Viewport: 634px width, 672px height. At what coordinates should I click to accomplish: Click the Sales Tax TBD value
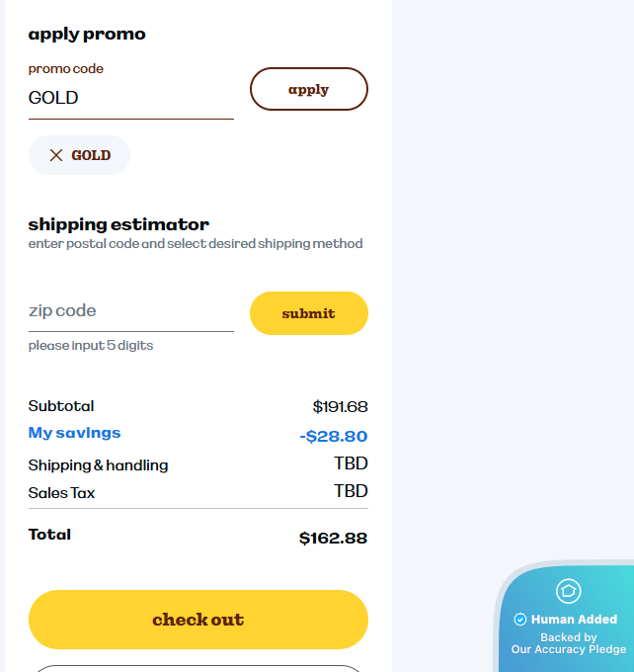(351, 491)
